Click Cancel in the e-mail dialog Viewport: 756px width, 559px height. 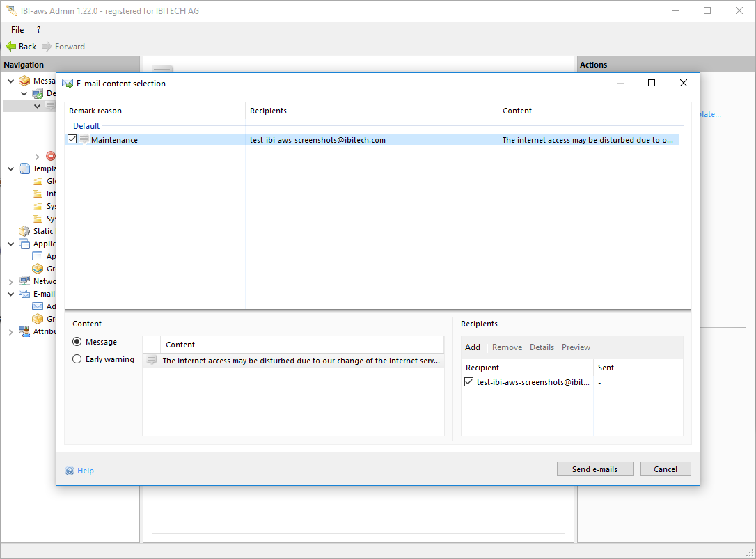[x=665, y=469]
